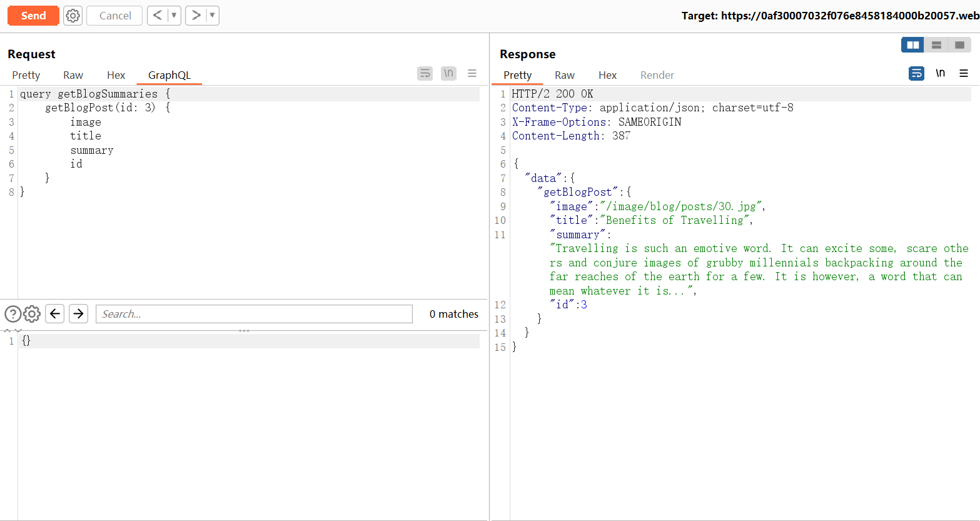
Task: Select top-bottom stacked layout
Action: click(936, 45)
